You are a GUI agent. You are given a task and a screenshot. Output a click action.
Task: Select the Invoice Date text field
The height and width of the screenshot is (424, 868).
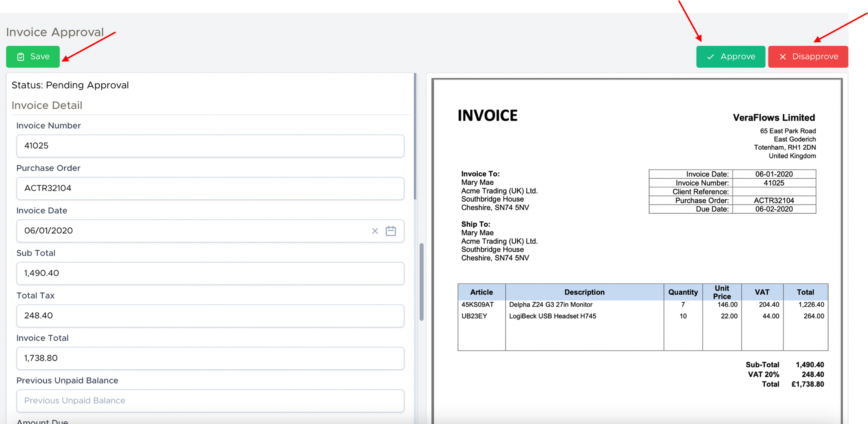[191, 231]
